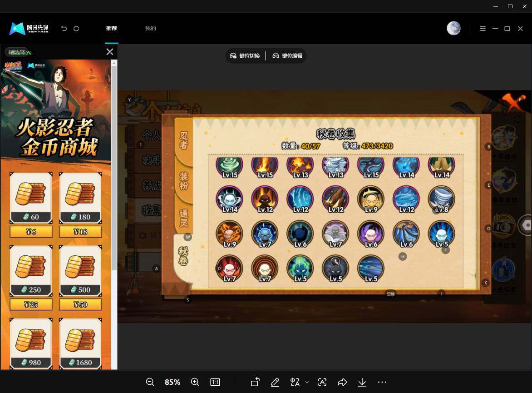Switch to the 推荐 tab
This screenshot has width=532, height=393.
click(x=111, y=28)
